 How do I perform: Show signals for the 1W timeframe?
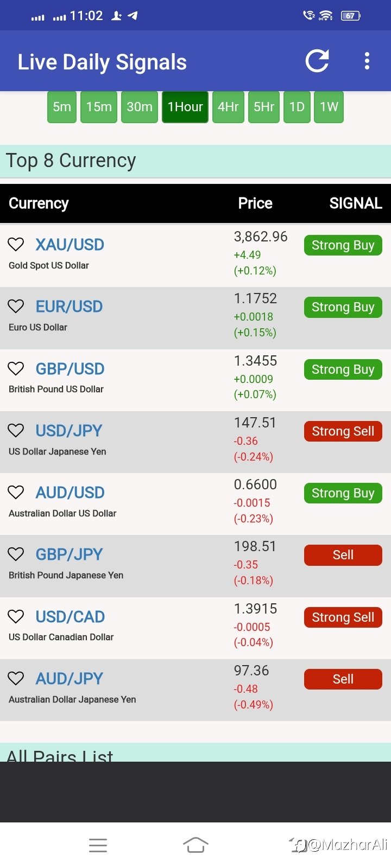329,107
